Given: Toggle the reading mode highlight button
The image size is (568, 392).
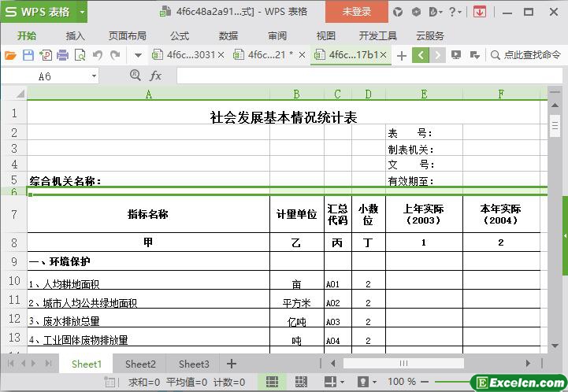Looking at the screenshot, I should [x=332, y=382].
